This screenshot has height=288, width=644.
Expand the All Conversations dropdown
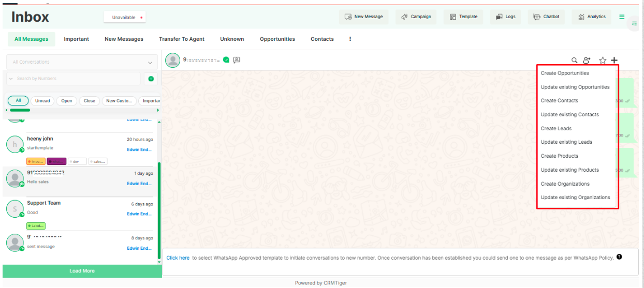[82, 62]
